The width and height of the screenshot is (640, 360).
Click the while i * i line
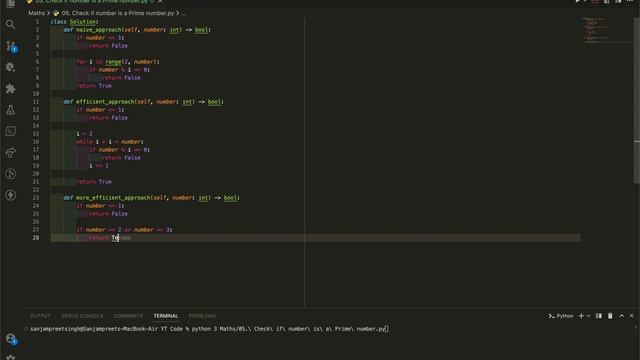pos(110,142)
